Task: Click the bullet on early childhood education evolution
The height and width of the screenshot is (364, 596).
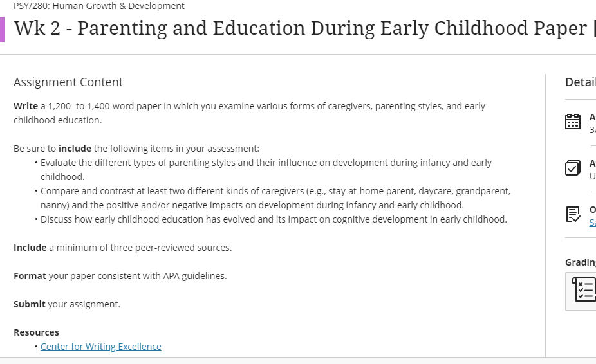Action: 274,219
